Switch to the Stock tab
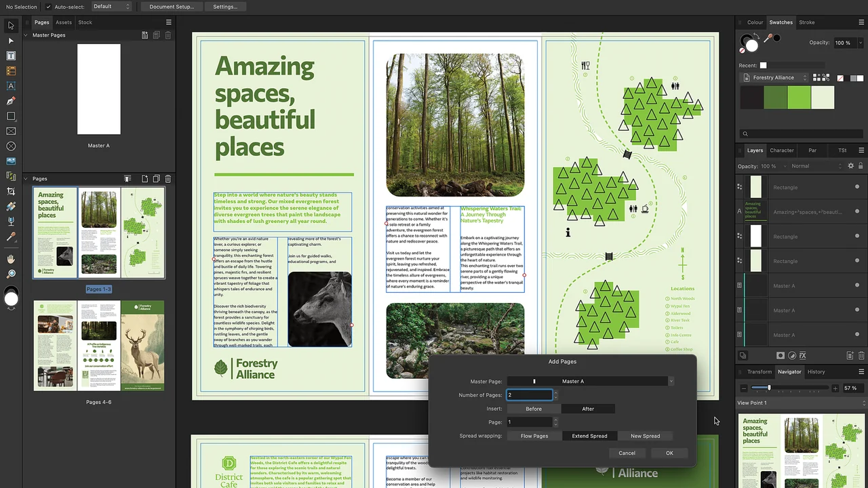 [x=85, y=22]
